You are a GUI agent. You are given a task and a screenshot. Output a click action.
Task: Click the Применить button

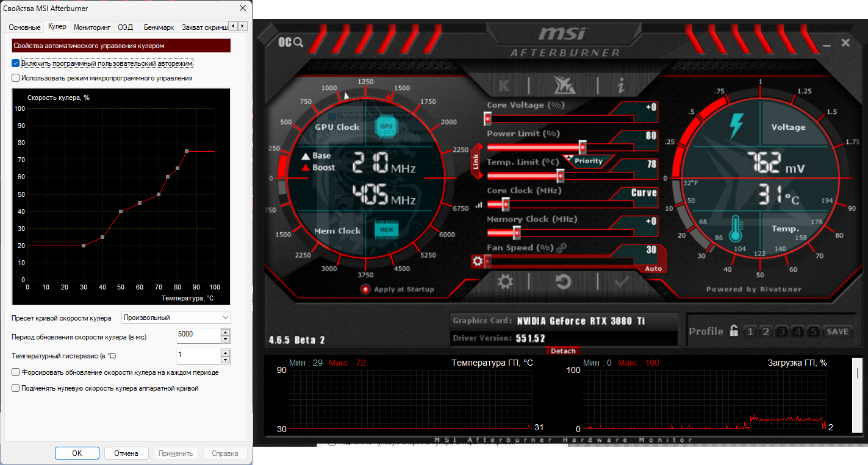point(176,453)
